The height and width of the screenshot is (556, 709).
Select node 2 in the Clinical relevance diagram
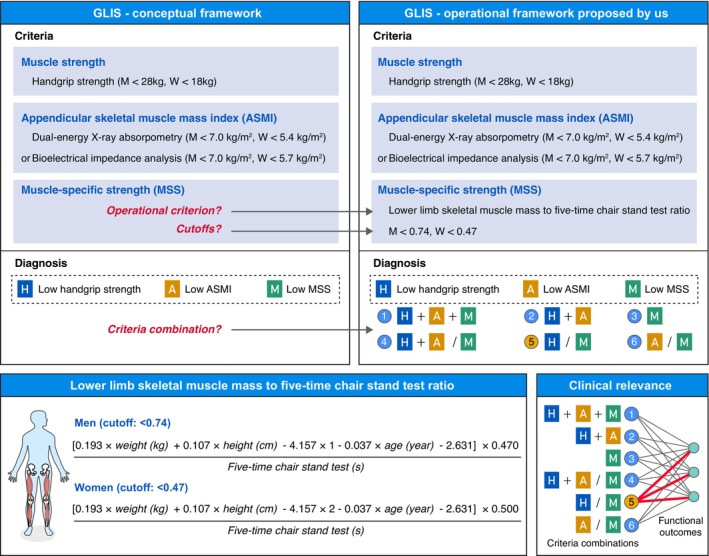[x=631, y=436]
